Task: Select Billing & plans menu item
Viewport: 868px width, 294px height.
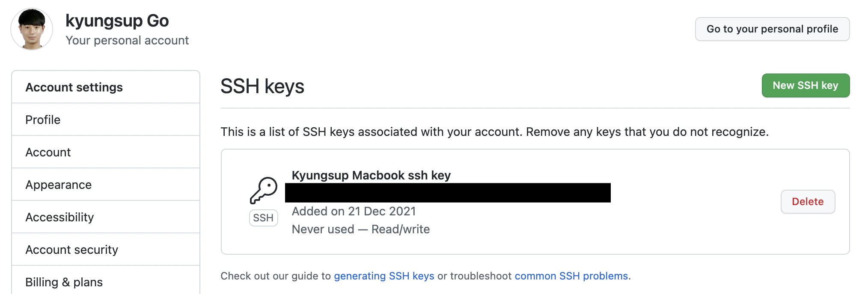Action: pos(64,282)
